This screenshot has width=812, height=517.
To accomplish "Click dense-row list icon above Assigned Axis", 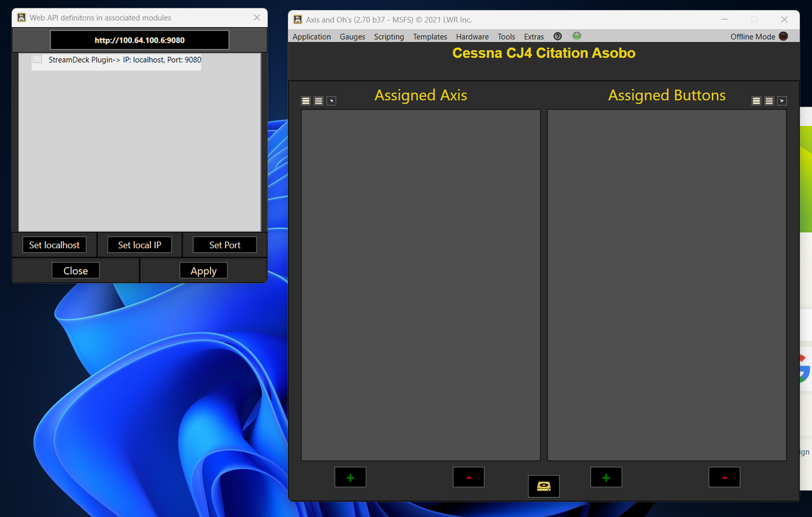I will click(318, 101).
